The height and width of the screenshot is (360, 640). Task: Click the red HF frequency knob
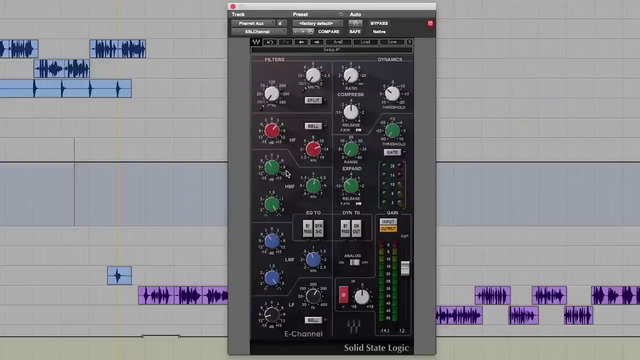313,149
